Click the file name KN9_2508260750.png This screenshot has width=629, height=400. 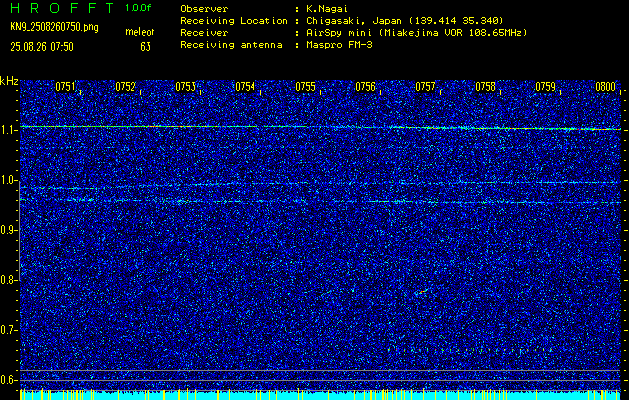(54, 28)
